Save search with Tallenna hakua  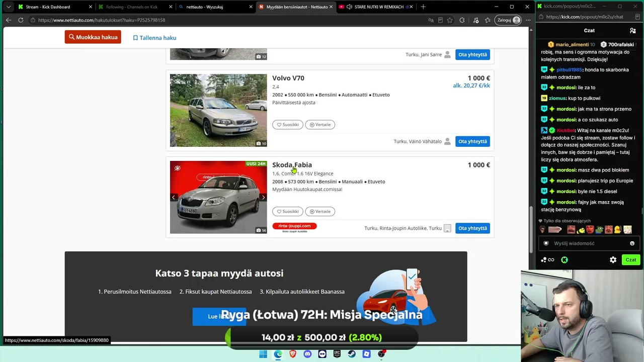[154, 38]
